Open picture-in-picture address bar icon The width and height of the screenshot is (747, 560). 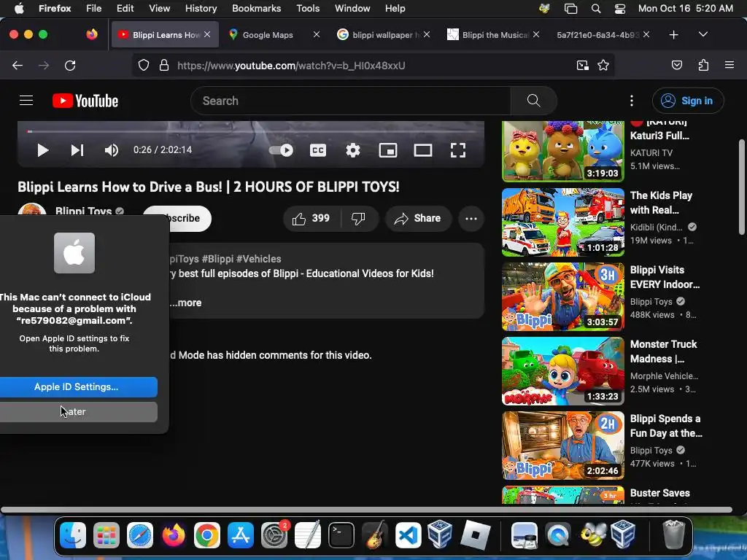coord(582,65)
